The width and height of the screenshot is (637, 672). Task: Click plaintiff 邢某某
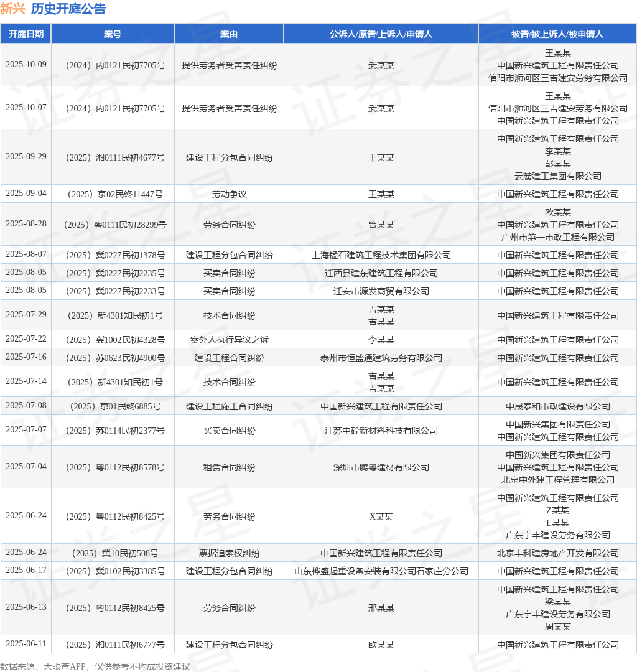(x=381, y=608)
